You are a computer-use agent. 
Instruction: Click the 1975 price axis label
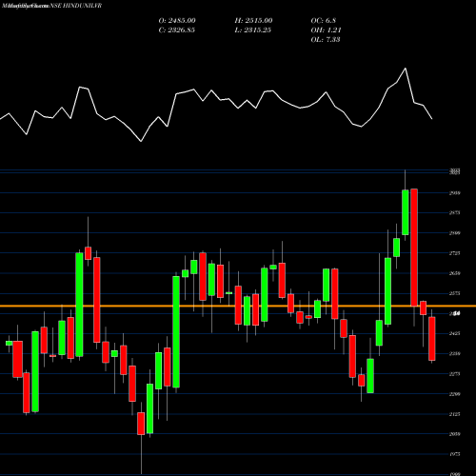tap(455, 454)
